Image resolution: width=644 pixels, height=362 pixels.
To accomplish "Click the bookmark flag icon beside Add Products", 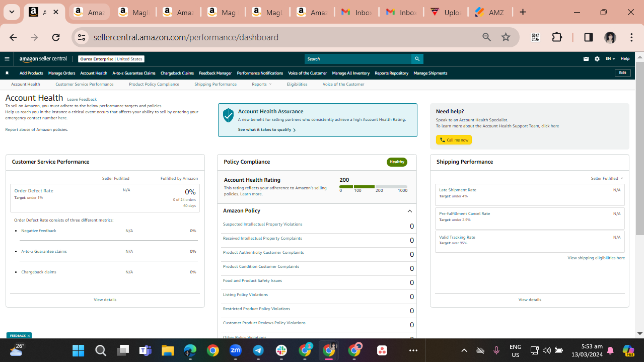I will pyautogui.click(x=7, y=73).
